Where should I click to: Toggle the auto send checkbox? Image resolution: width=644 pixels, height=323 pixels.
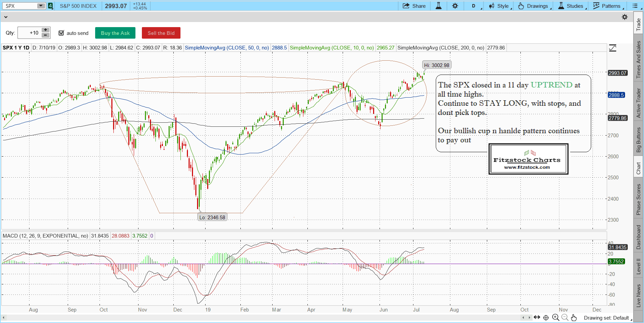[61, 33]
